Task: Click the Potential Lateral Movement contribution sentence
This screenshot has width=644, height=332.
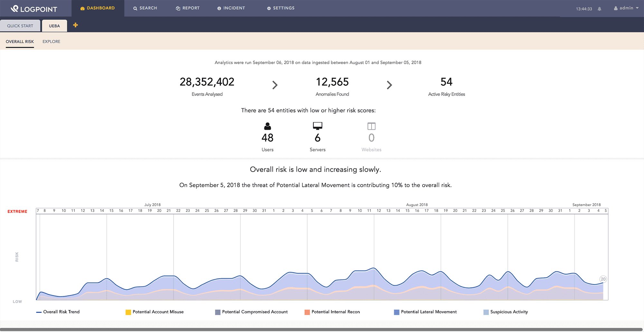Action: [315, 185]
